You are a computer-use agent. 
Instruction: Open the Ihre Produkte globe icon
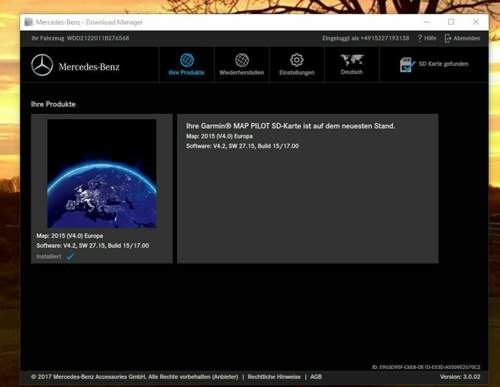click(x=187, y=60)
